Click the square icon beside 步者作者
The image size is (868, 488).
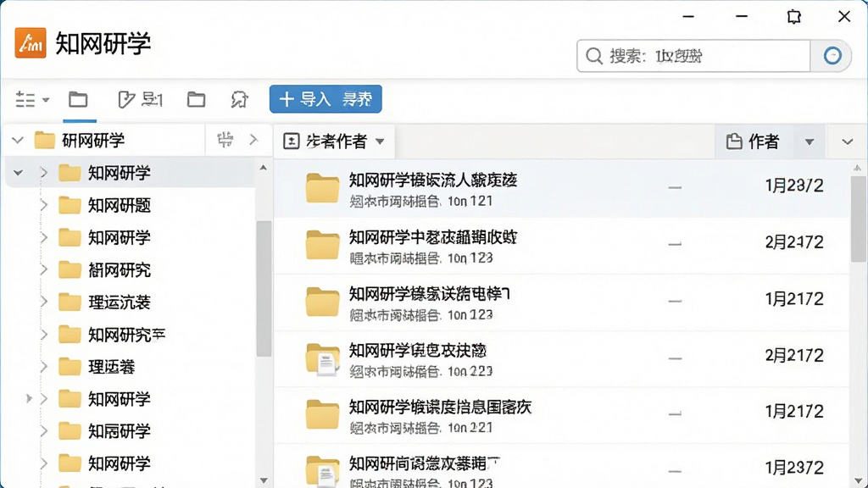(x=292, y=141)
